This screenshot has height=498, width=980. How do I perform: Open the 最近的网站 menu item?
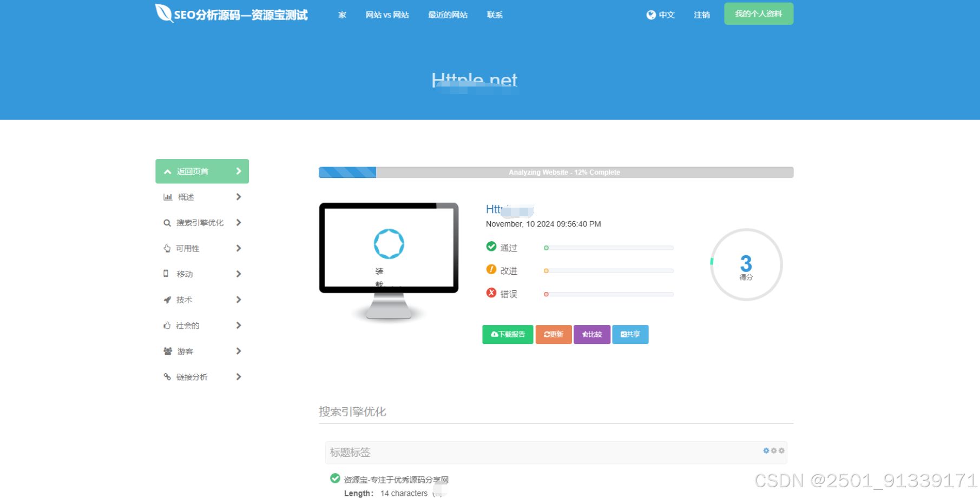point(448,15)
